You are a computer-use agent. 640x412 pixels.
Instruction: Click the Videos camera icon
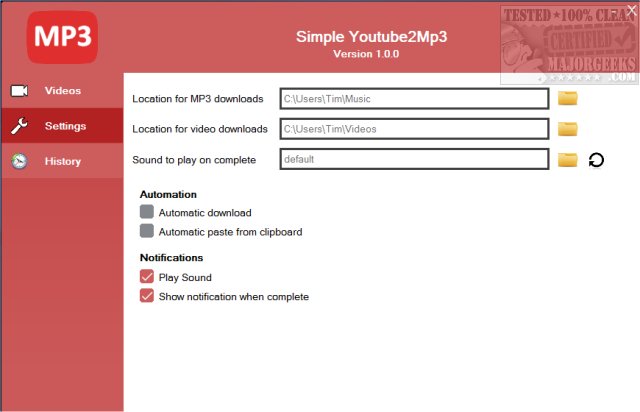click(x=19, y=91)
